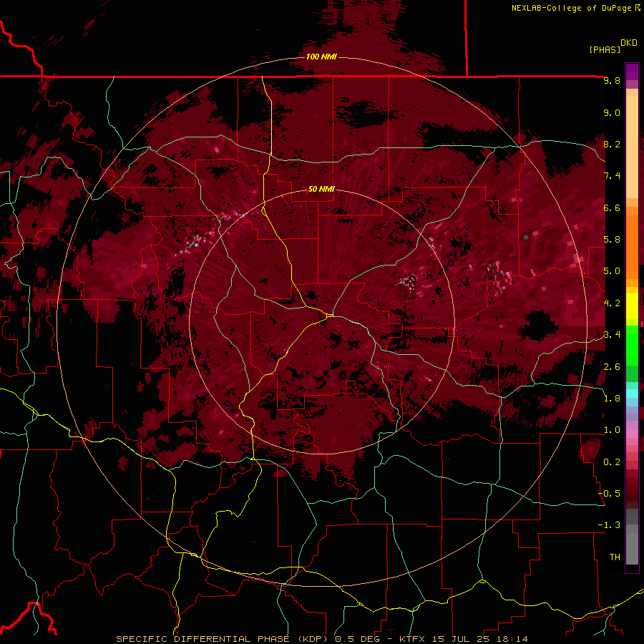Click the TH threshold label on the scale
Viewport: 644px width, 644px height.
(x=615, y=557)
